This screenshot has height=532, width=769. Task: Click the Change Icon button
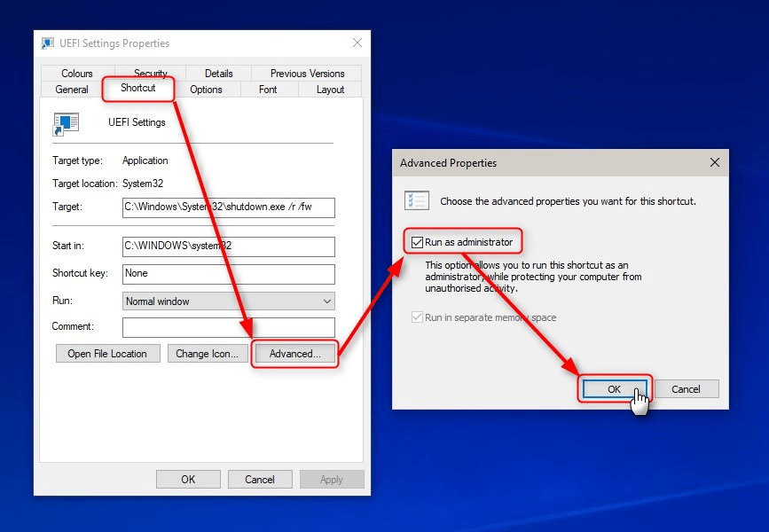(208, 353)
